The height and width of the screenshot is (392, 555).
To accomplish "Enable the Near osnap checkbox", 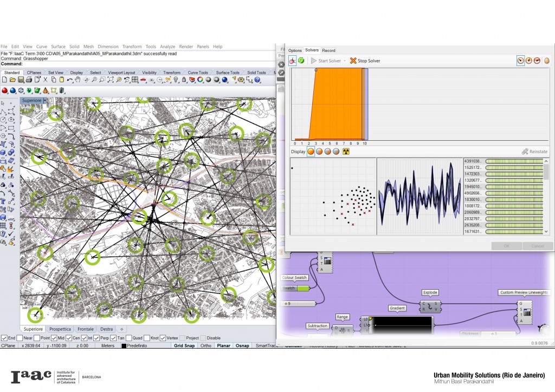I will (x=20, y=338).
